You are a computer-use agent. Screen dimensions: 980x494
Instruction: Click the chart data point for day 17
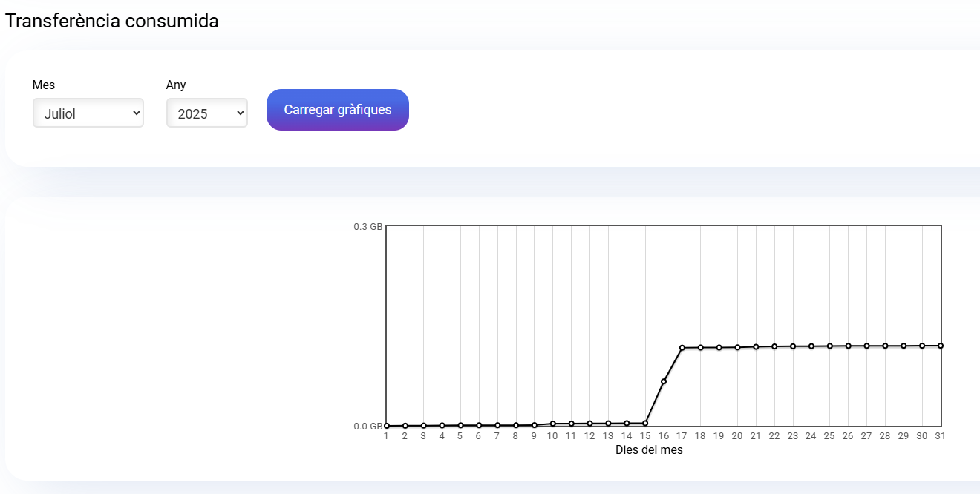[682, 348]
